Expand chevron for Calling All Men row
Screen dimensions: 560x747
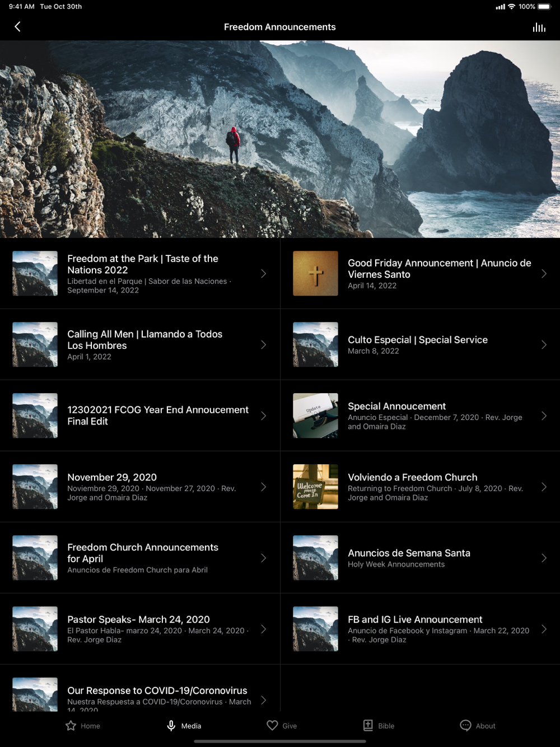tap(263, 344)
